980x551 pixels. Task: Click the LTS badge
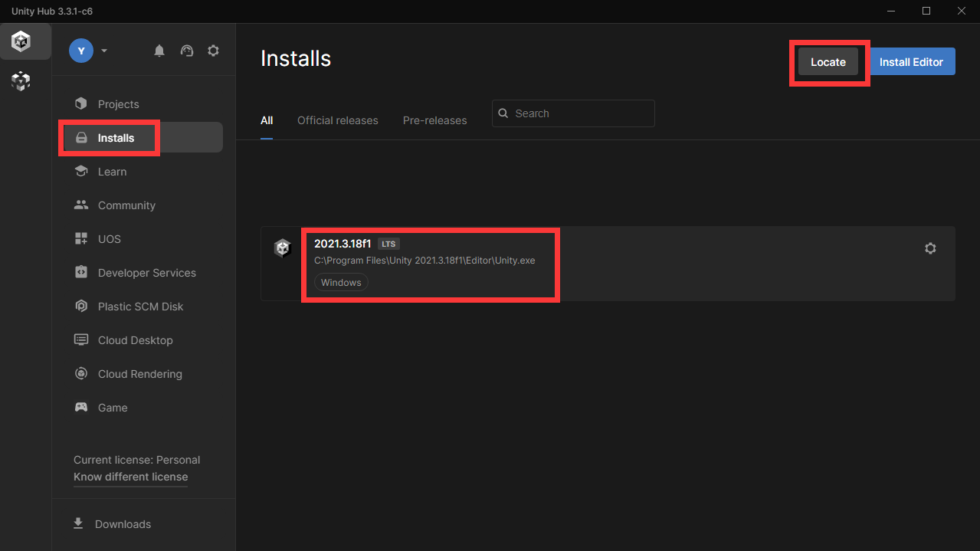point(388,244)
